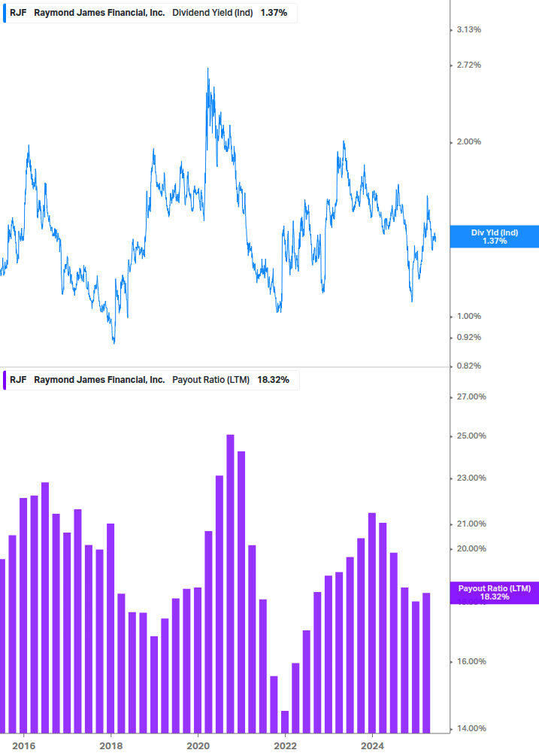Click the 1.37% value in the Dividend Yield legend

[x=274, y=13]
